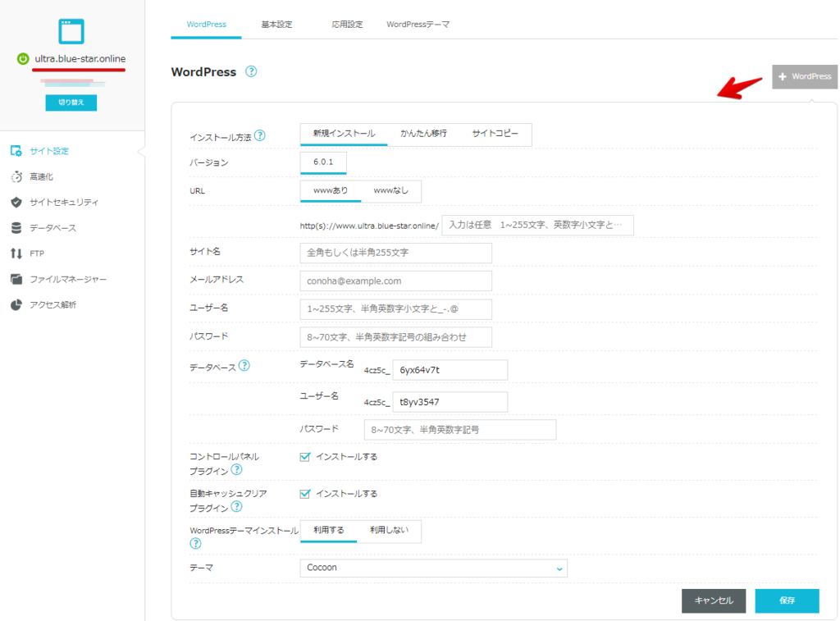
Task: Open アクセス解析 in the sidebar
Action: tap(52, 305)
